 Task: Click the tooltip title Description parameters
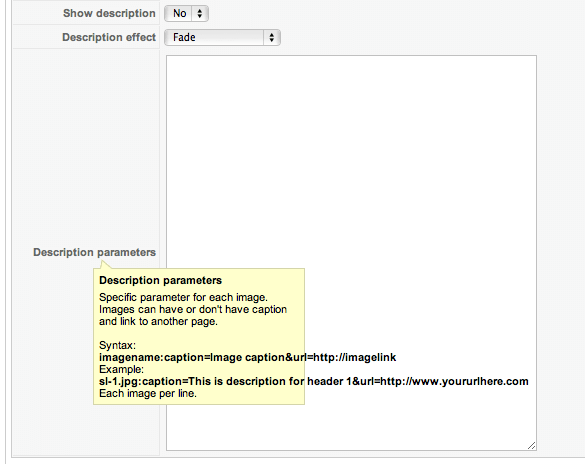(160, 280)
